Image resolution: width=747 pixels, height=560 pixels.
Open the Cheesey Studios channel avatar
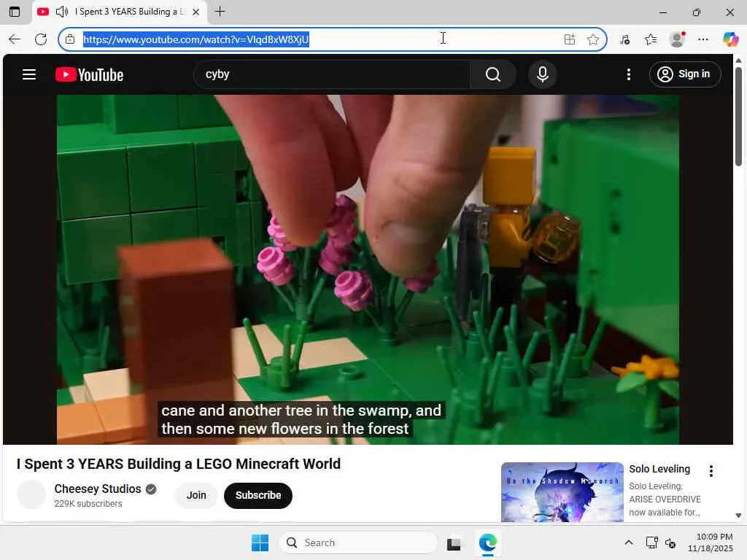pyautogui.click(x=31, y=495)
